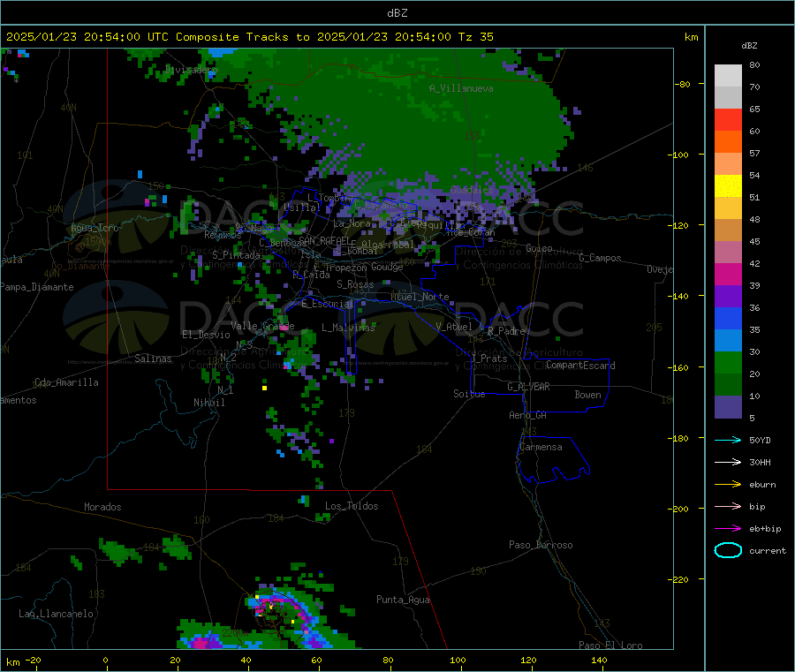Click the 'Salinas' map label
The width and height of the screenshot is (795, 672).
coord(153,359)
